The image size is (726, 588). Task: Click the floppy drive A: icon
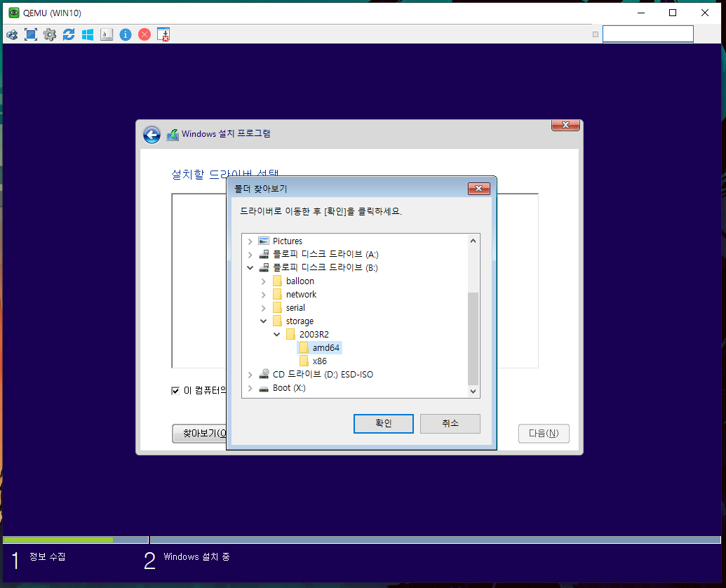tap(264, 255)
